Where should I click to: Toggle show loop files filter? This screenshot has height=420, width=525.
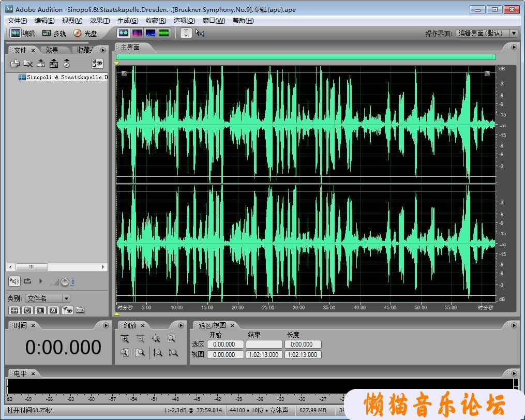pyautogui.click(x=27, y=310)
